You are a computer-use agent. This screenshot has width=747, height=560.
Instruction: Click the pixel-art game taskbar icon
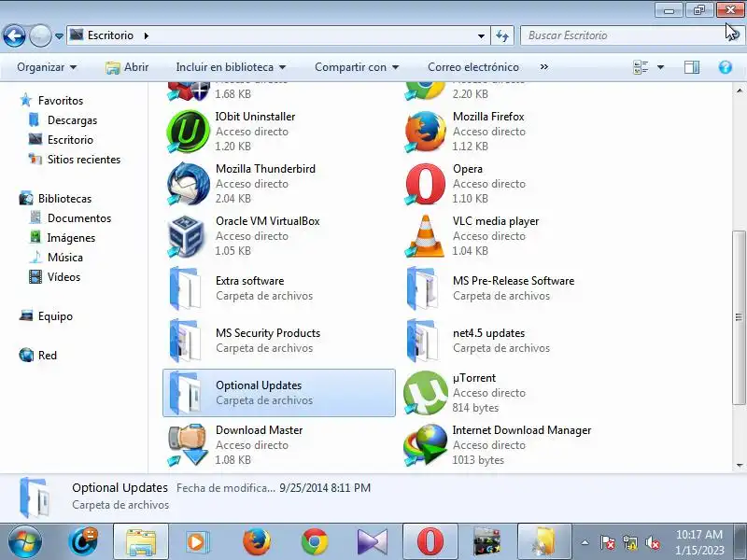486,541
